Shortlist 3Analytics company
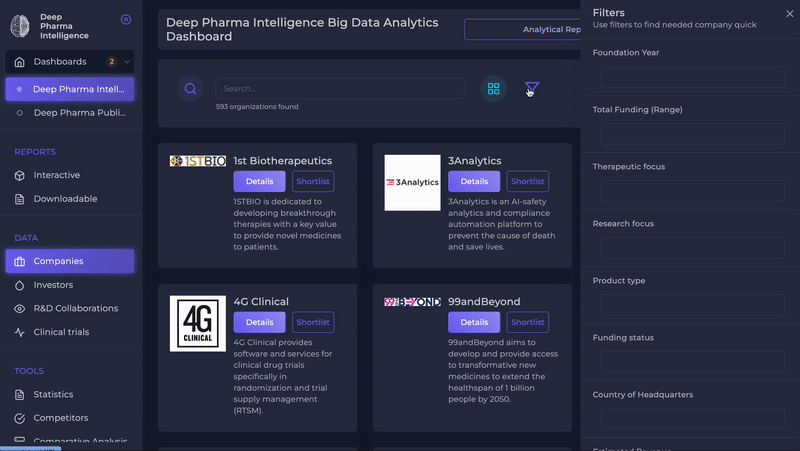This screenshot has height=451, width=800. click(x=528, y=182)
